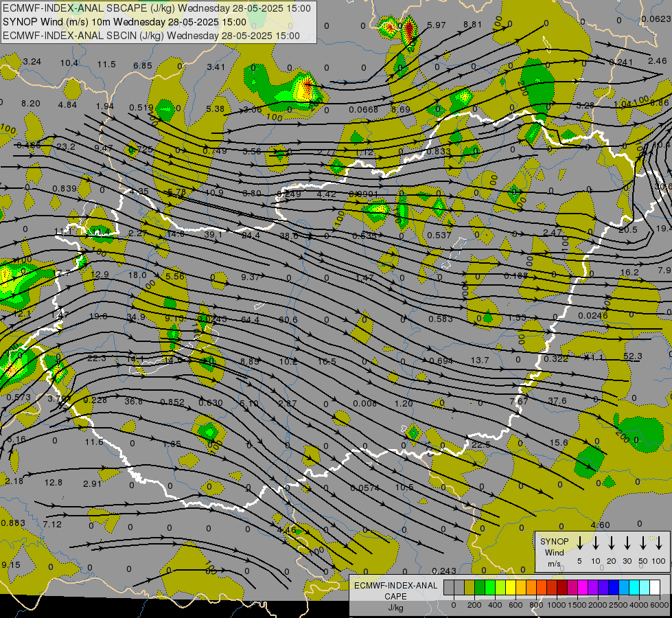Click the '4000' tick label in color scale
The image size is (672, 618).
639,605
